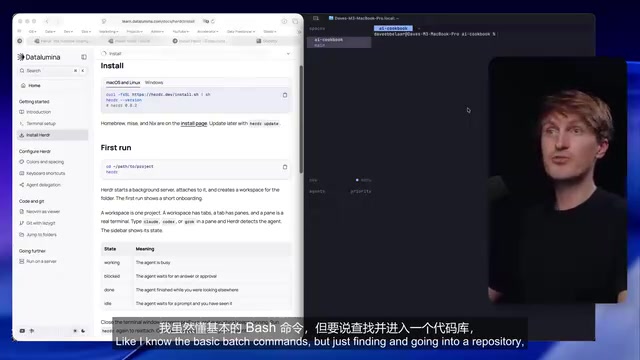Copy the First run code block
This screenshot has height=360, width=640.
point(285,167)
